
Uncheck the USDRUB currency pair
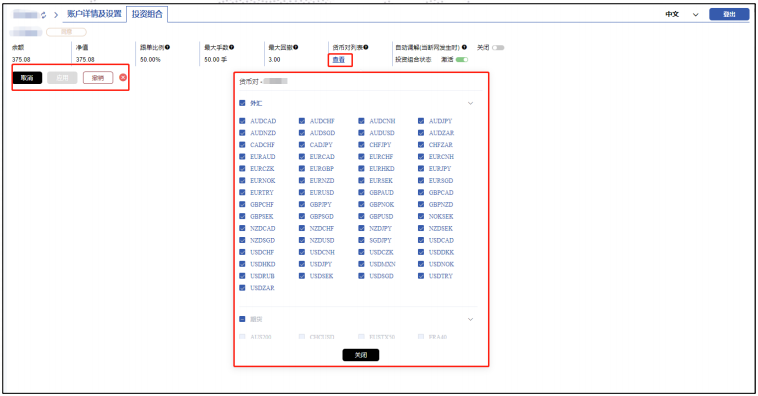pos(242,276)
